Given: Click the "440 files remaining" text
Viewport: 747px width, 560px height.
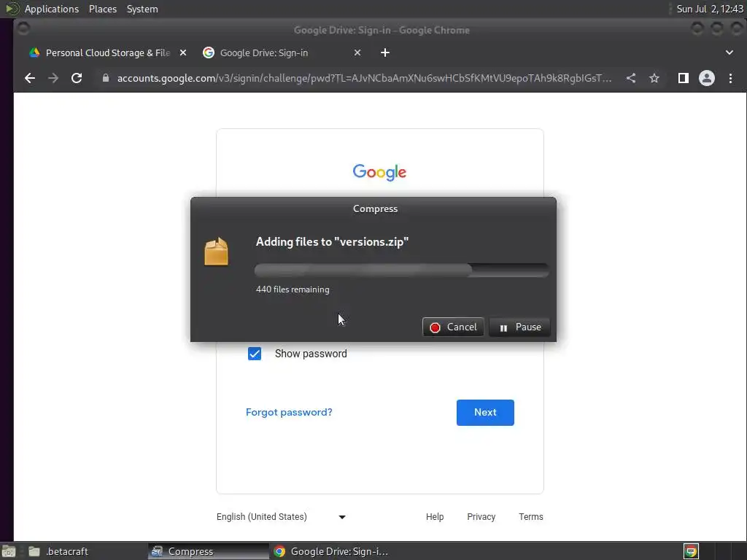Looking at the screenshot, I should click(293, 289).
